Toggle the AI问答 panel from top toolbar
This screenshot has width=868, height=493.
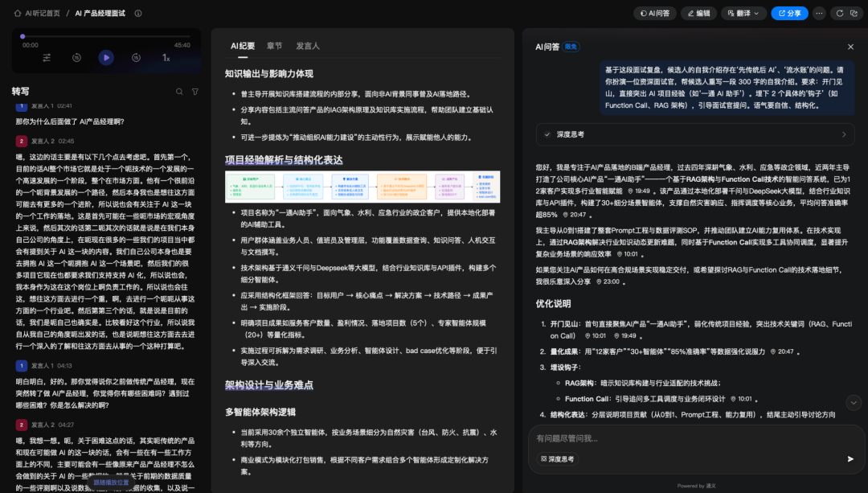pos(654,14)
